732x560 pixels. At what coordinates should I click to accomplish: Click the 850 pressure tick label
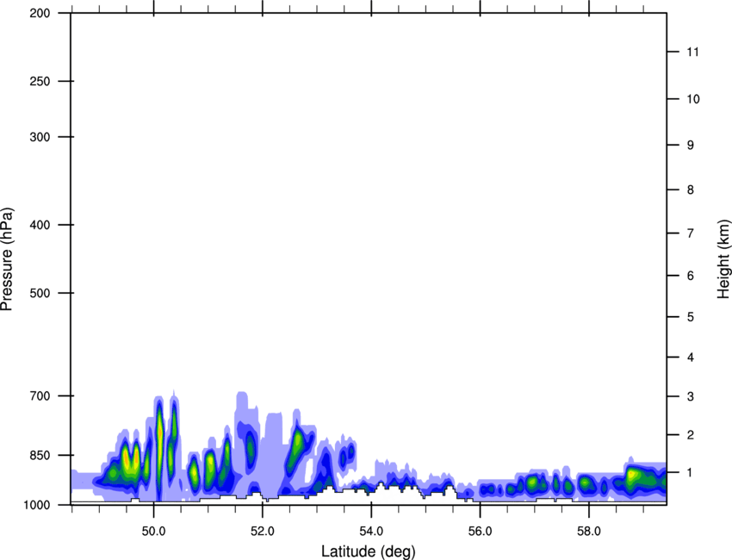coord(40,455)
